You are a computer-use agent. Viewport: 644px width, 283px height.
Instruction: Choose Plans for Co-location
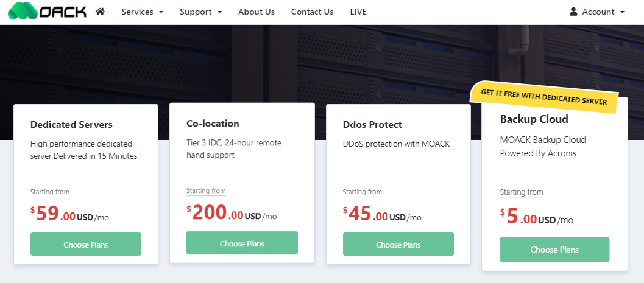(x=242, y=243)
